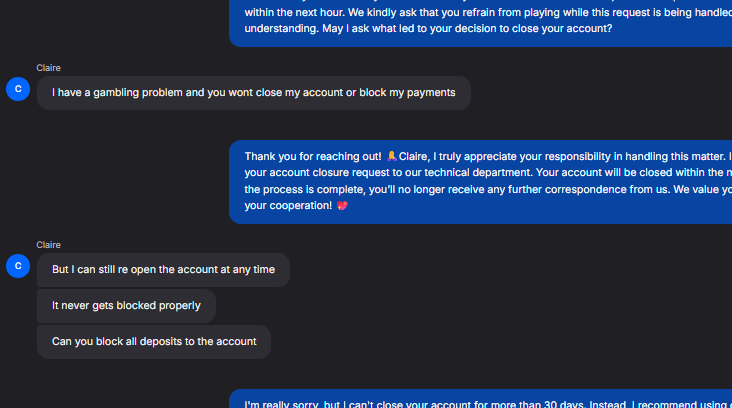Click Claire's avatar beside the gambling problem message
Screen dimensions: 732x408
click(18, 89)
